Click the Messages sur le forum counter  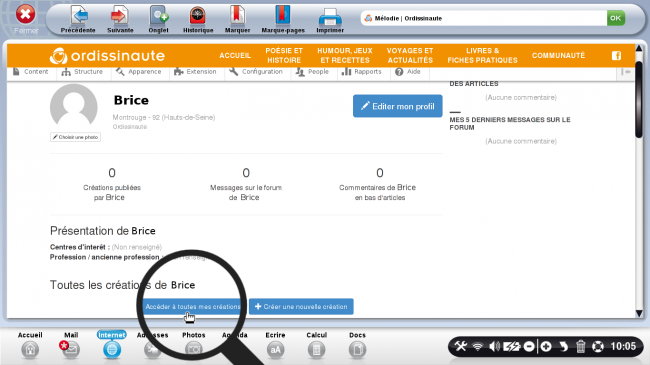pos(246,185)
